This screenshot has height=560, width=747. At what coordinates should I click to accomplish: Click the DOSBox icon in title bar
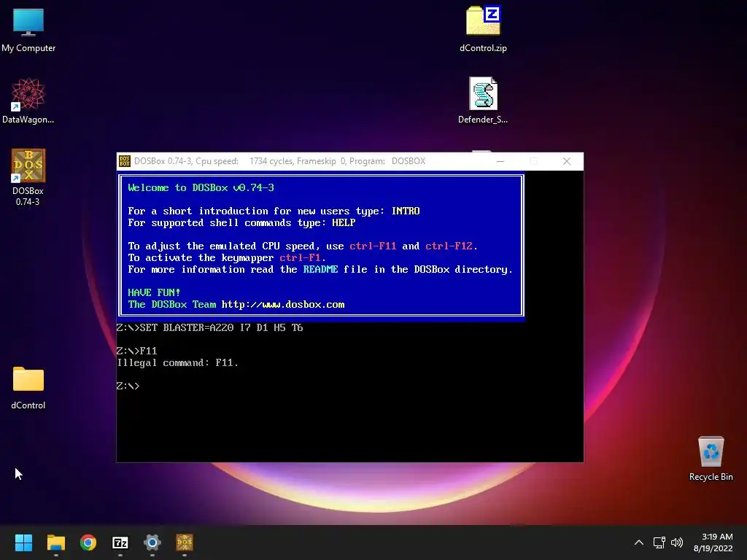(125, 161)
